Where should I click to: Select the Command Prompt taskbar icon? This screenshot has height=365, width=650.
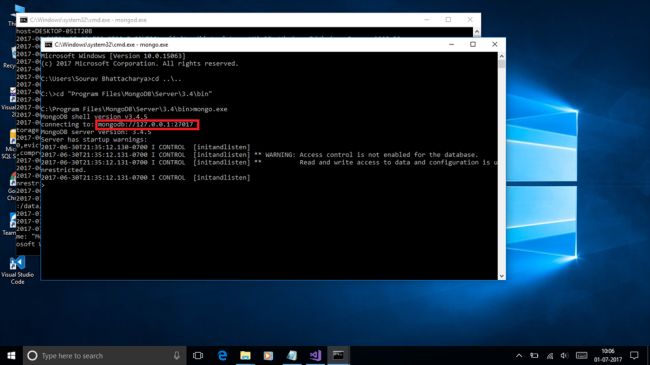pyautogui.click(x=338, y=355)
